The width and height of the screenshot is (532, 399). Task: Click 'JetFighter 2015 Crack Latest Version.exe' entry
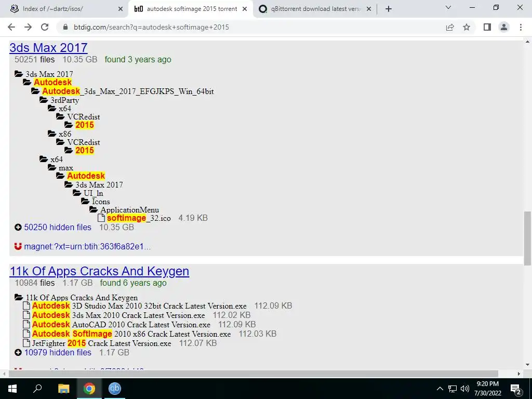[x=101, y=343]
